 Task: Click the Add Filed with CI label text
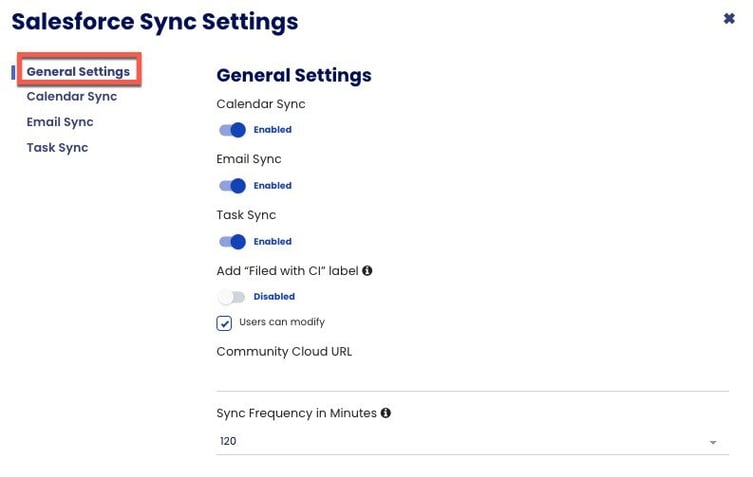pos(288,271)
